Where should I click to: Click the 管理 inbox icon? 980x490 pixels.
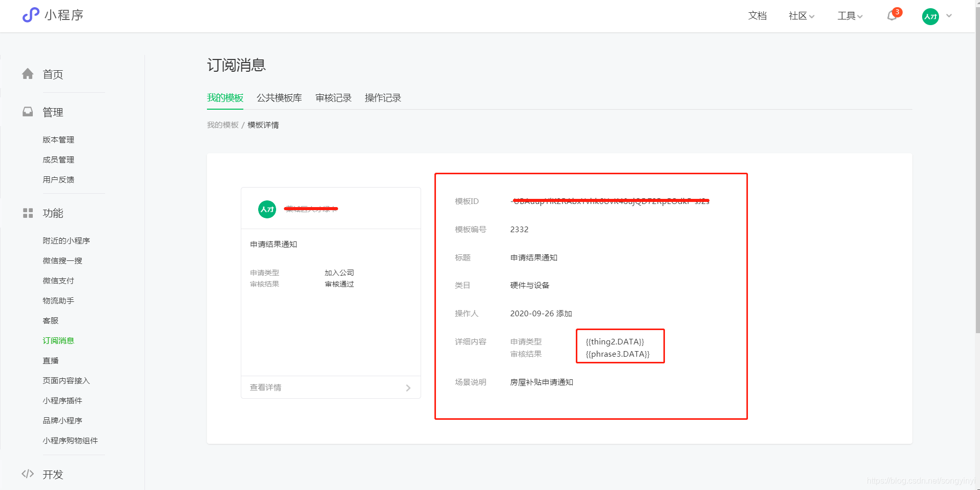pos(28,112)
